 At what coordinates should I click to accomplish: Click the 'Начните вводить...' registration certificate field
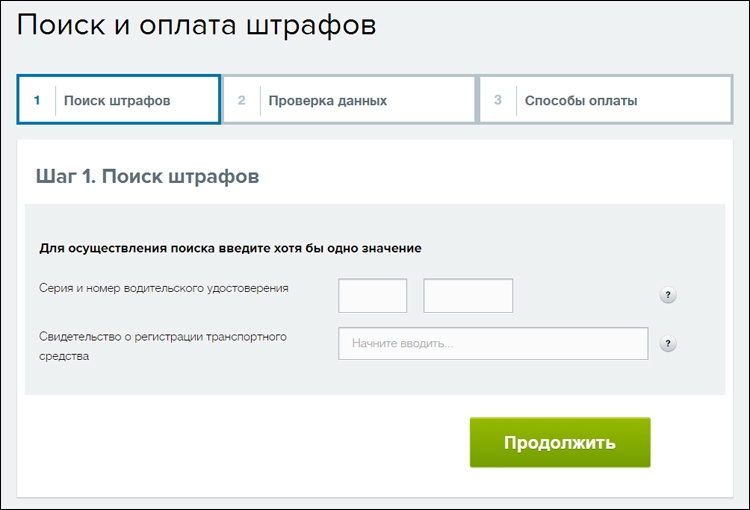pos(493,344)
